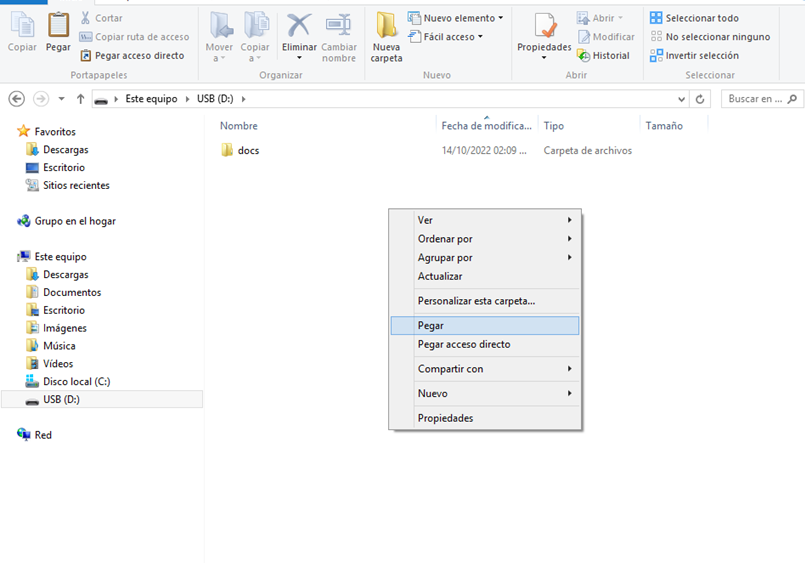Open the Nuevo submenu in context menu
The height and width of the screenshot is (563, 805).
(x=485, y=394)
